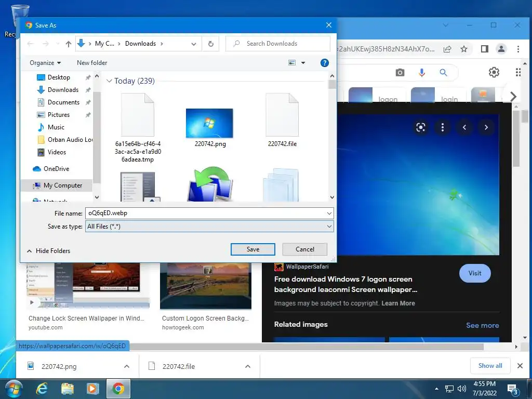
Task: Collapse the Today (239) group
Action: point(109,81)
